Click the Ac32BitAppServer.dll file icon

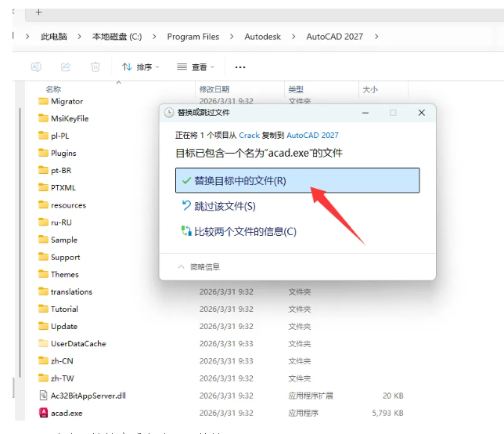[44, 396]
